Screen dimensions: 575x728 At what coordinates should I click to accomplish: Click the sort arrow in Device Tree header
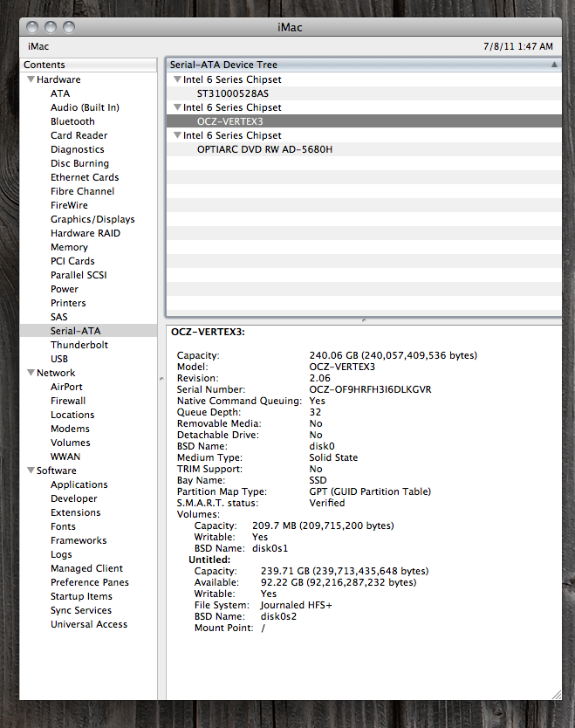554,65
